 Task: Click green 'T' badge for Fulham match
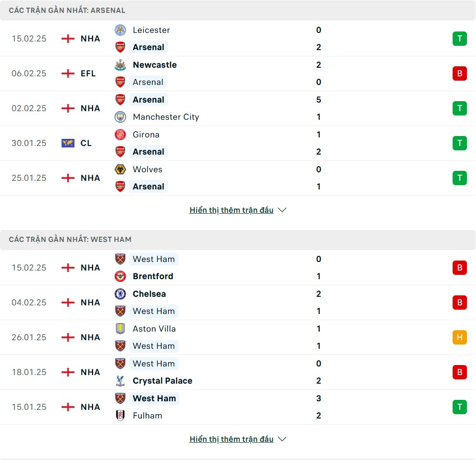click(459, 407)
